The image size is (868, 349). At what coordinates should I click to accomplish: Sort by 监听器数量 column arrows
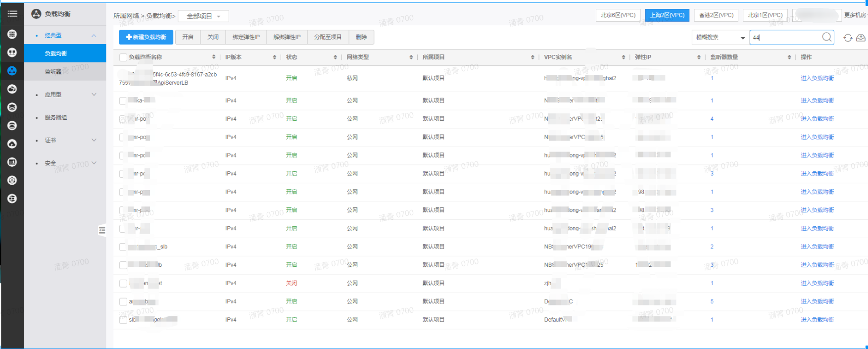click(789, 57)
